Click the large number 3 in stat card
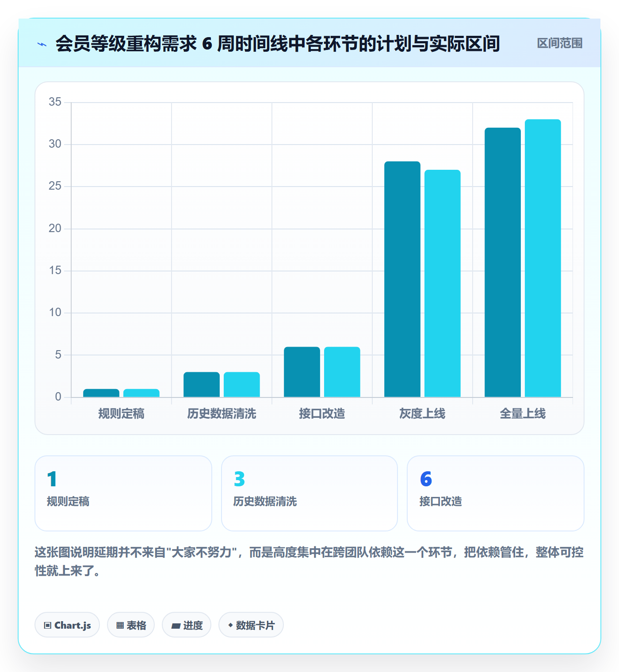The height and width of the screenshot is (672, 619). pos(239,479)
